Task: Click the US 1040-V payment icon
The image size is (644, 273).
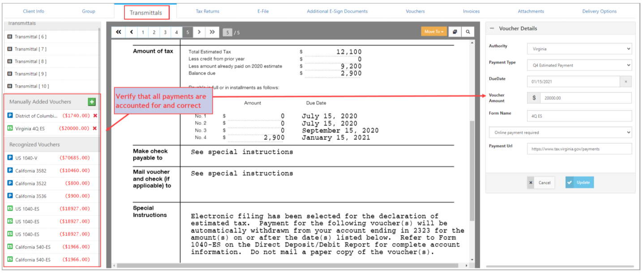Action: [10, 158]
